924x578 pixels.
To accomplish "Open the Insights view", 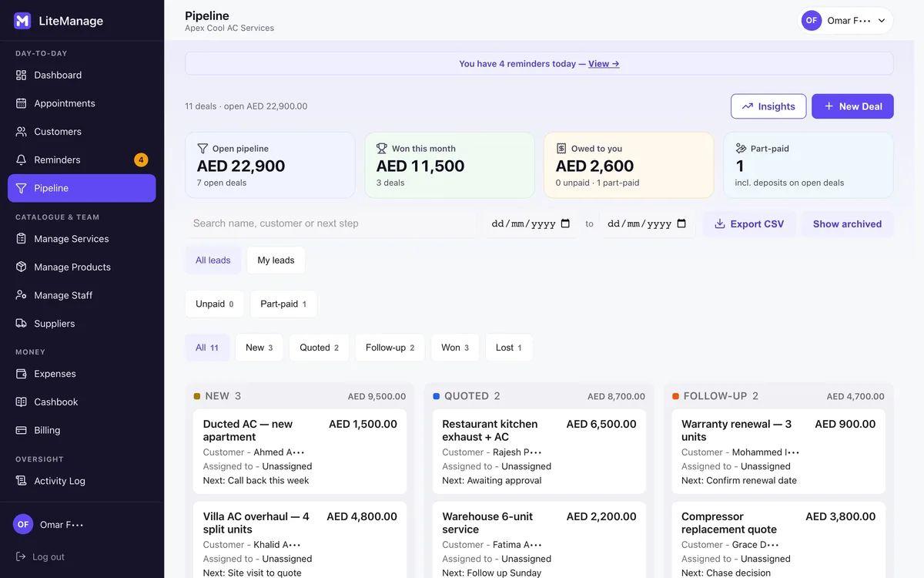I will (768, 106).
